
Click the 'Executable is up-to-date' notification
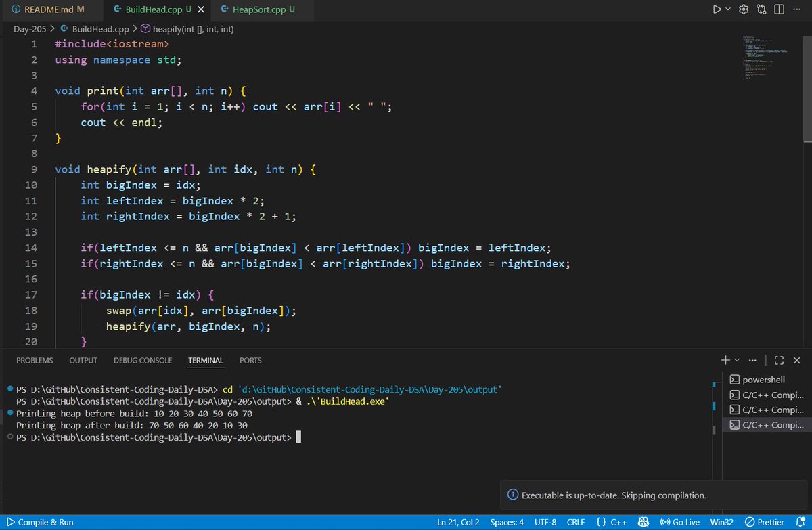[x=614, y=495]
